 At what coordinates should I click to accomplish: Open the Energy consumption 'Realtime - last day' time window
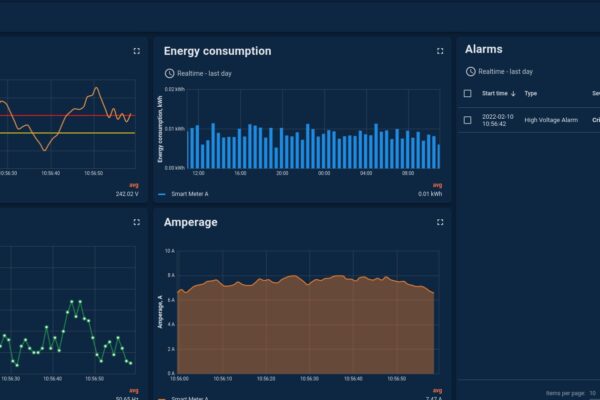pos(203,73)
